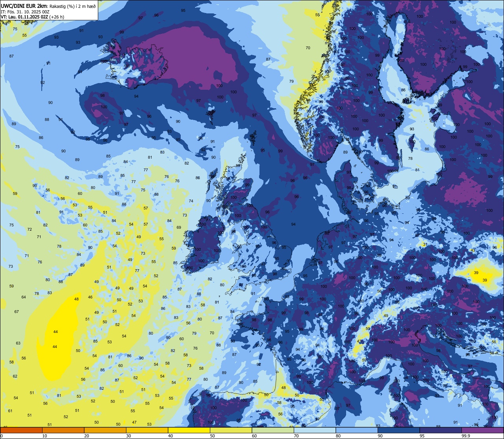This screenshot has width=504, height=439.
Task: Click the legend tick label '60'
Action: click(x=254, y=436)
